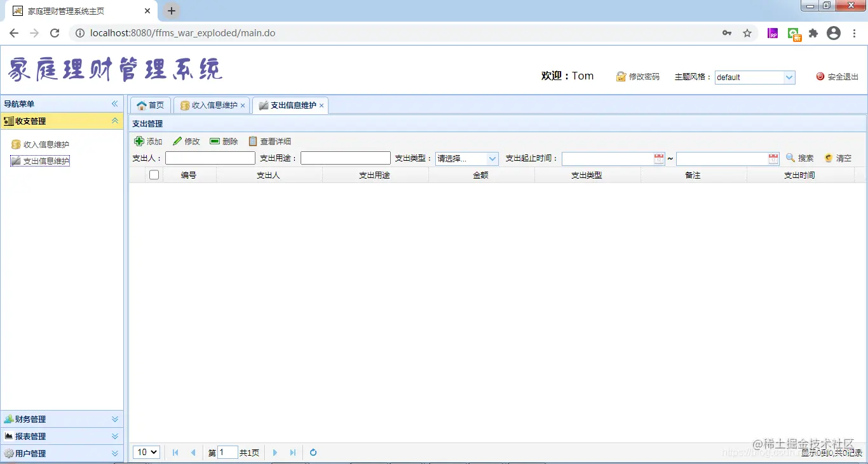Image resolution: width=868 pixels, height=464 pixels.
Task: Click the page number input field
Action: click(227, 452)
